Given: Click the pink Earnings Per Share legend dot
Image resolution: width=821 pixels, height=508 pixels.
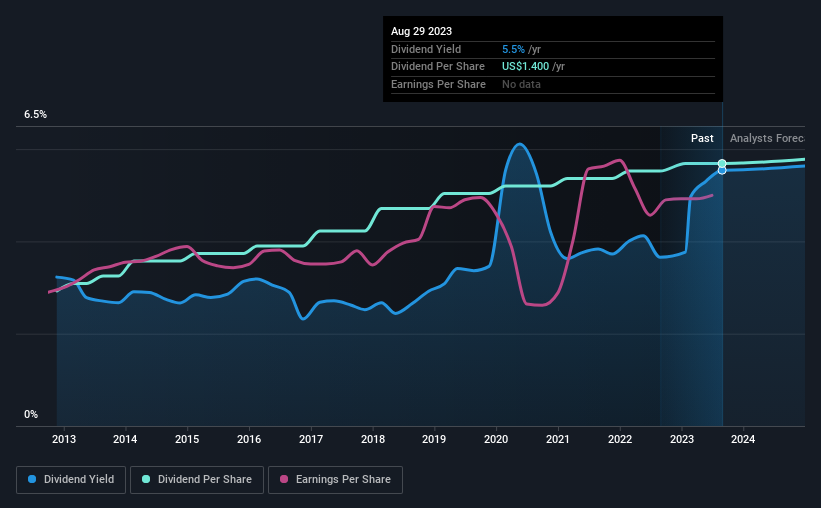Looking at the screenshot, I should point(284,479).
